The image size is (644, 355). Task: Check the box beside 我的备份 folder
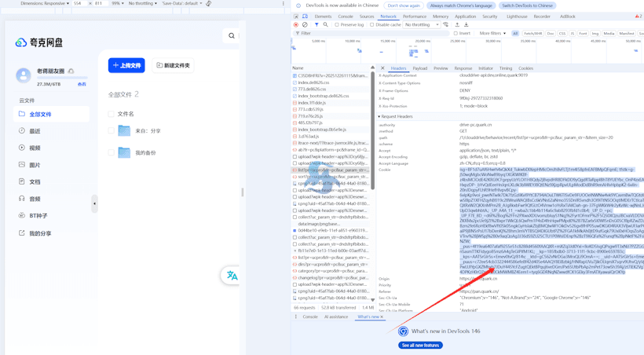112,152
